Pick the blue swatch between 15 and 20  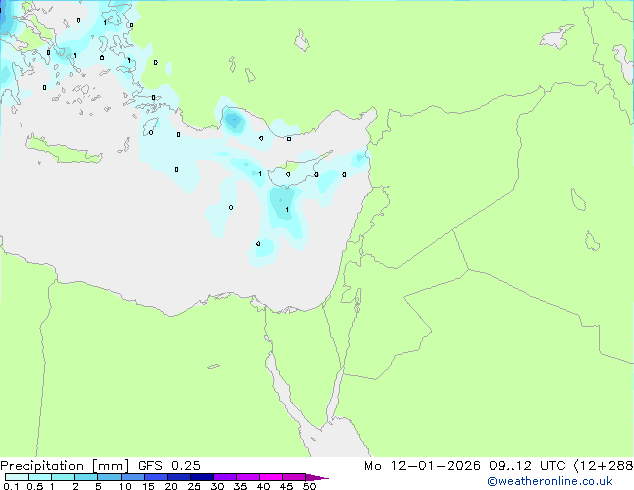tap(156, 477)
